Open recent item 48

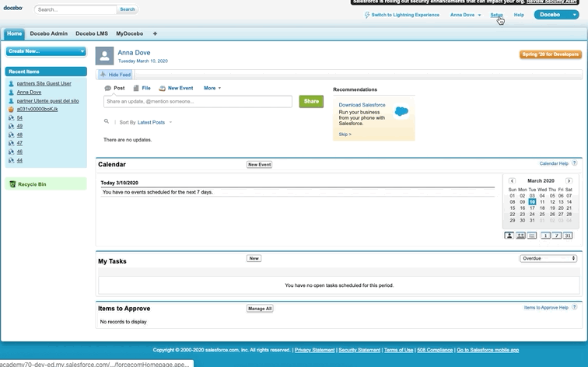pyautogui.click(x=19, y=135)
